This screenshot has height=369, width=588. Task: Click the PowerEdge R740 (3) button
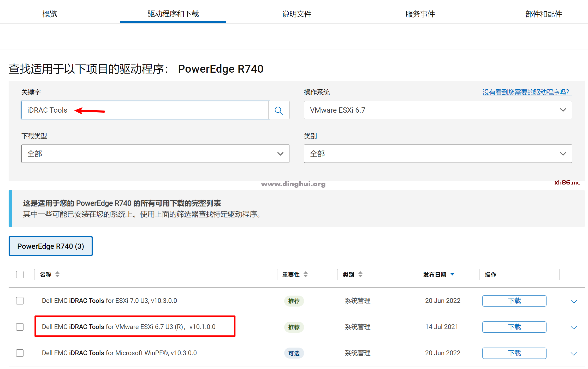(x=51, y=246)
